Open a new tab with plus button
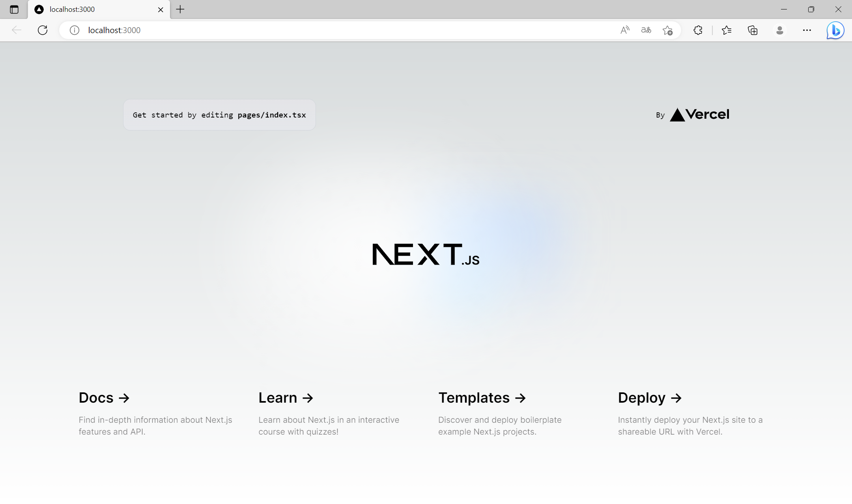Image resolution: width=852 pixels, height=504 pixels. (180, 9)
